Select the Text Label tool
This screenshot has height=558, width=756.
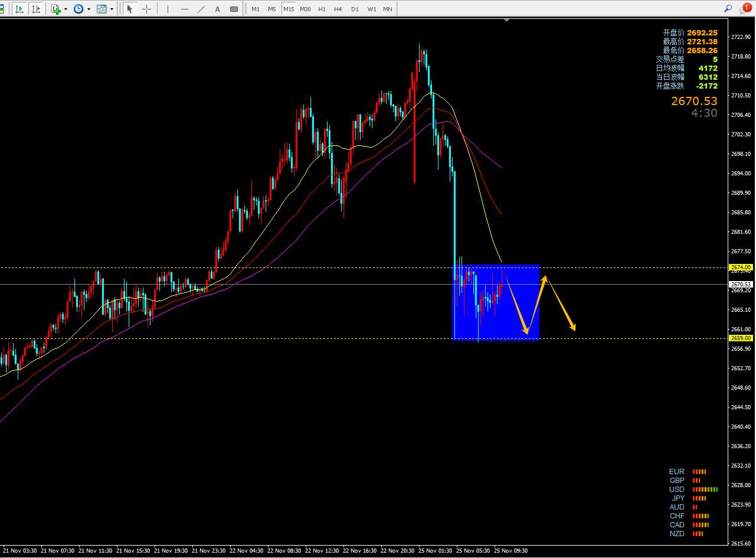pos(234,9)
